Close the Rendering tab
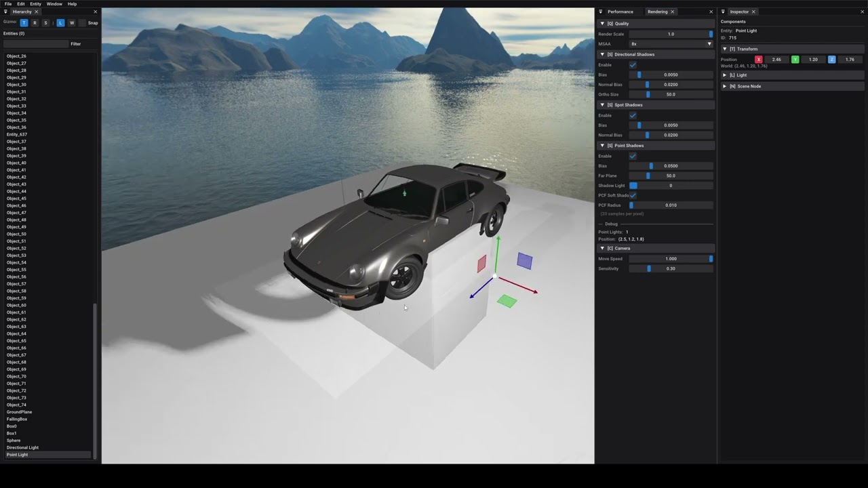The image size is (868, 488). [672, 12]
